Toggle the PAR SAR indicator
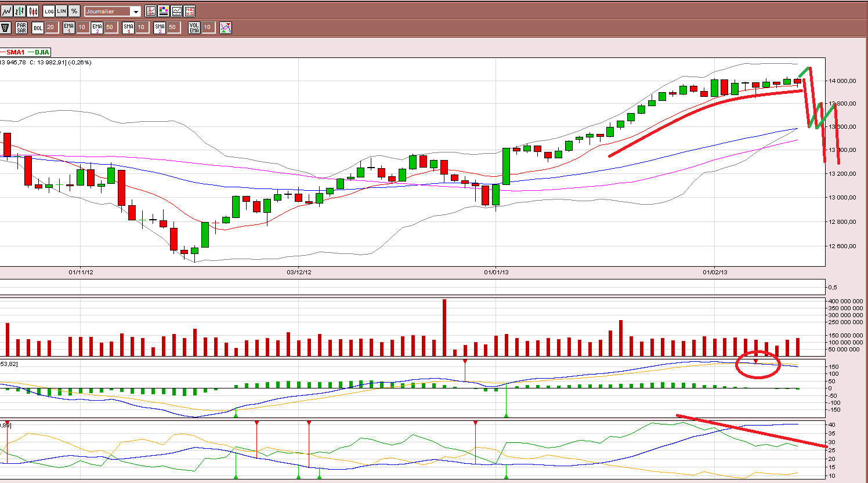This screenshot has height=483, width=868. [x=21, y=27]
